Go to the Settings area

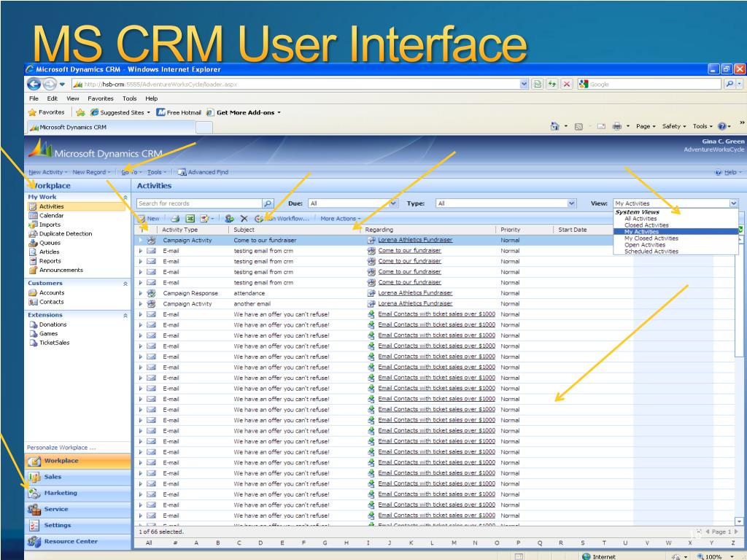click(77, 525)
